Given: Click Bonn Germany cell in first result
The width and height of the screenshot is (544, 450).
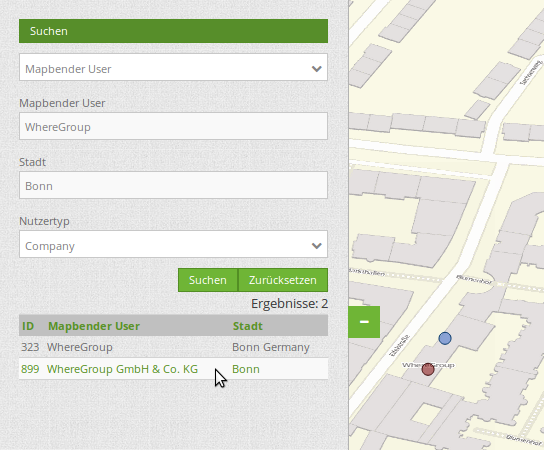Looking at the screenshot, I should pos(271,347).
